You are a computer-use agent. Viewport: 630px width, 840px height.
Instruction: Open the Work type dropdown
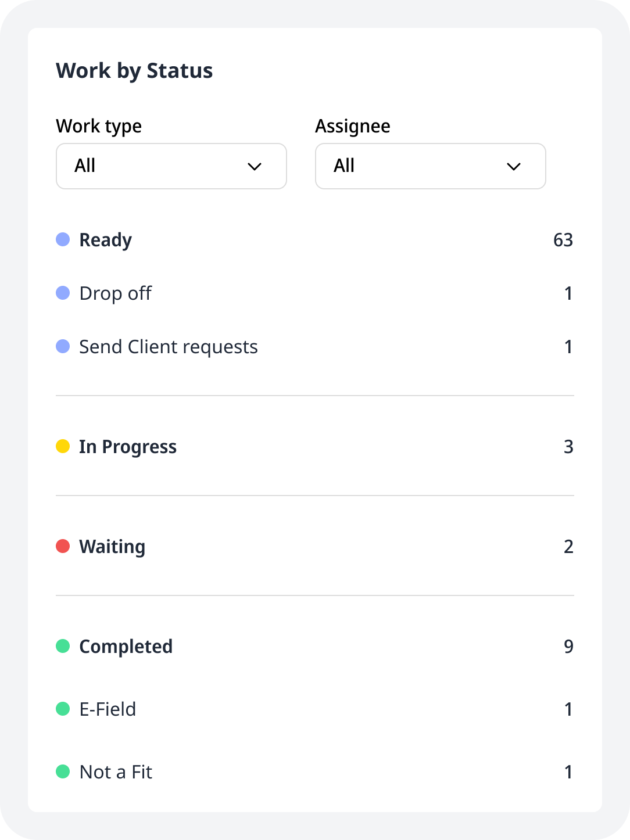tap(171, 166)
